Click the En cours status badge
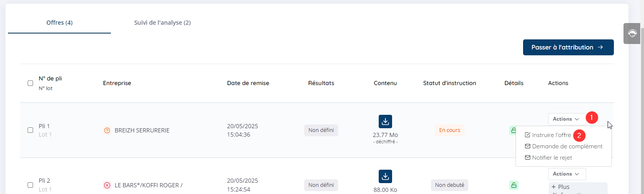644x194 pixels. click(449, 130)
